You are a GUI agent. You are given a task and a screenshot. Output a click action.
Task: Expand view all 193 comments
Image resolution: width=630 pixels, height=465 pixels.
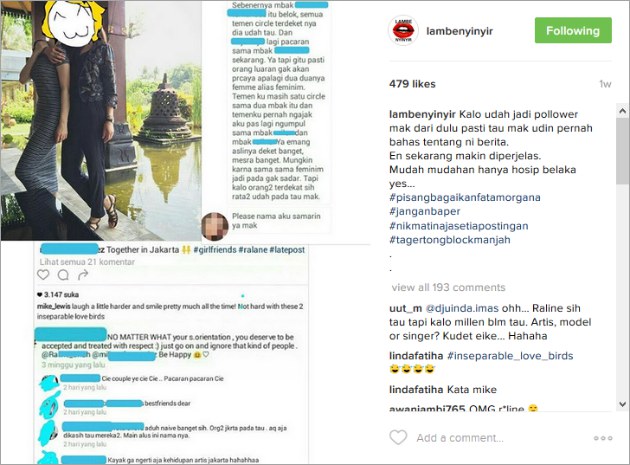pos(448,287)
